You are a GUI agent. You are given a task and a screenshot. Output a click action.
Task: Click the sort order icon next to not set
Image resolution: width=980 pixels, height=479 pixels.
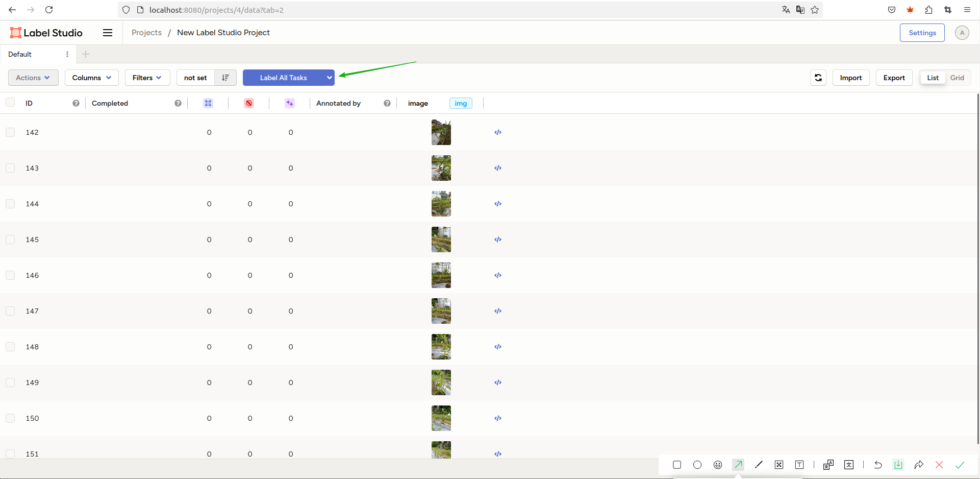coord(225,78)
